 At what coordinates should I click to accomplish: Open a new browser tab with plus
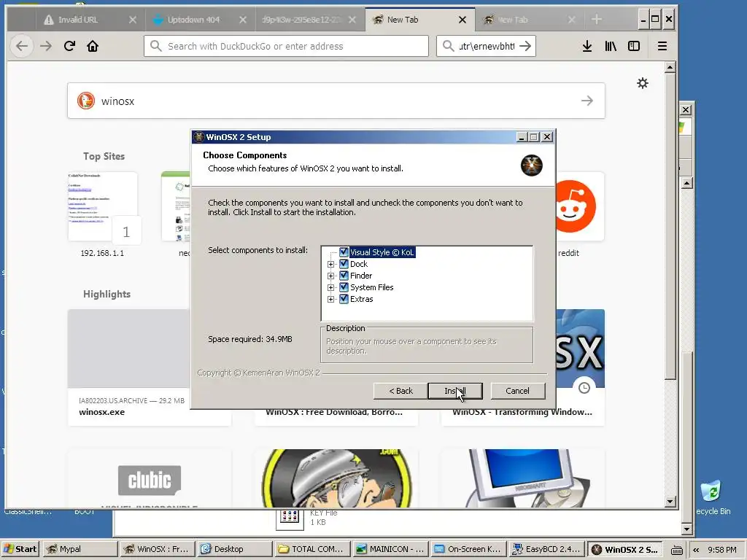coord(597,20)
